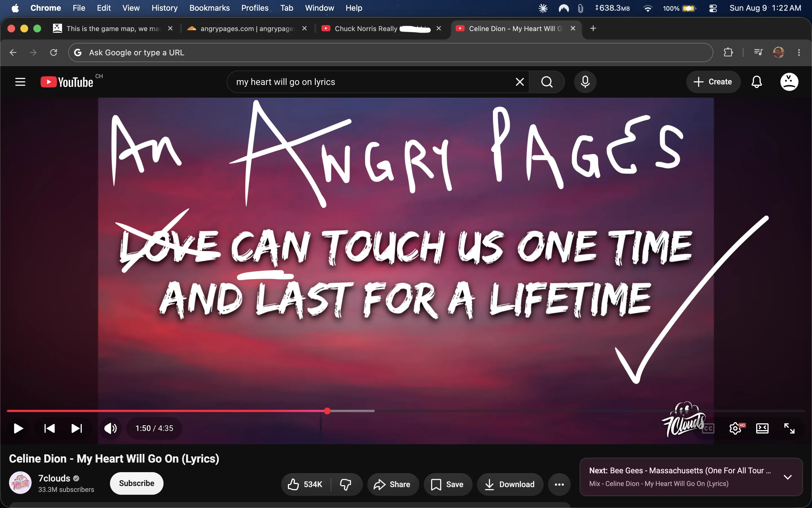Seek the video using the progress bar
This screenshot has width=812, height=508.
click(406, 411)
